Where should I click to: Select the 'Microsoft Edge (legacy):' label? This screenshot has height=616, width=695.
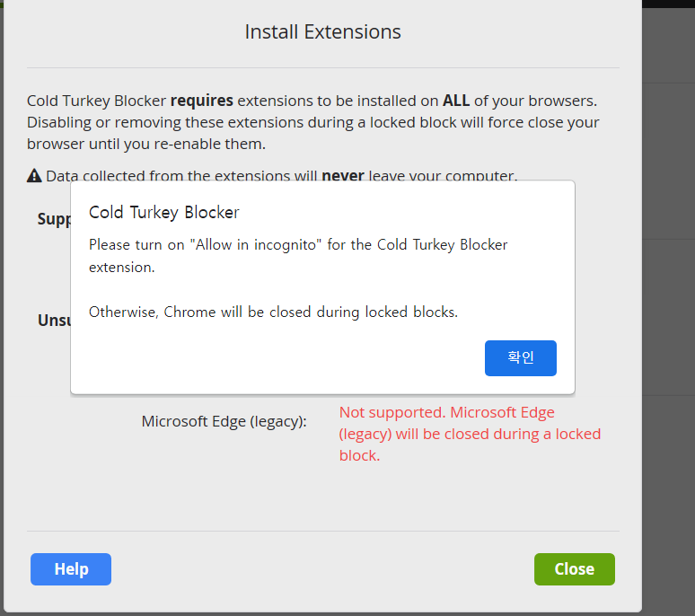[x=224, y=421]
